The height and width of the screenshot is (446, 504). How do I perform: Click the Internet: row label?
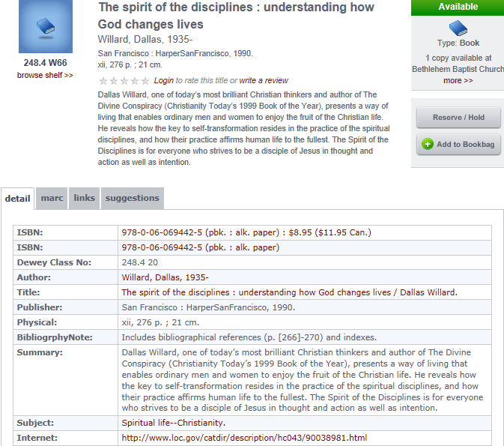(x=37, y=438)
